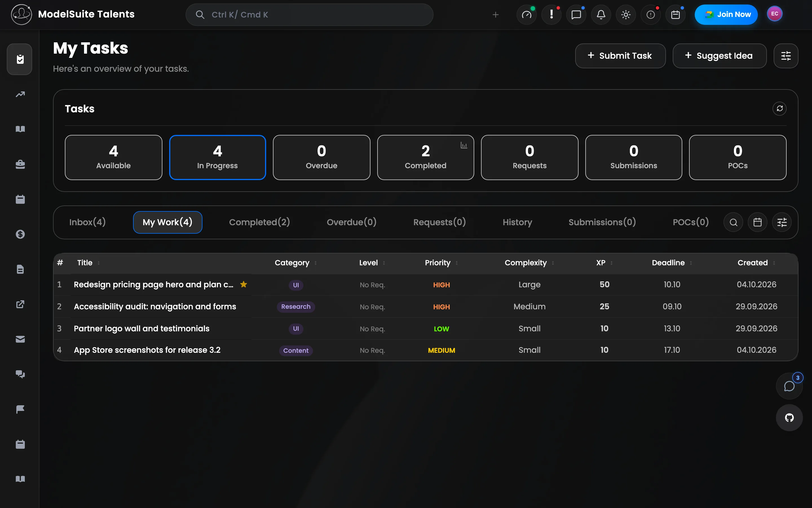Open filter sliders in the tab bar
This screenshot has width=812, height=508.
pyautogui.click(x=782, y=222)
